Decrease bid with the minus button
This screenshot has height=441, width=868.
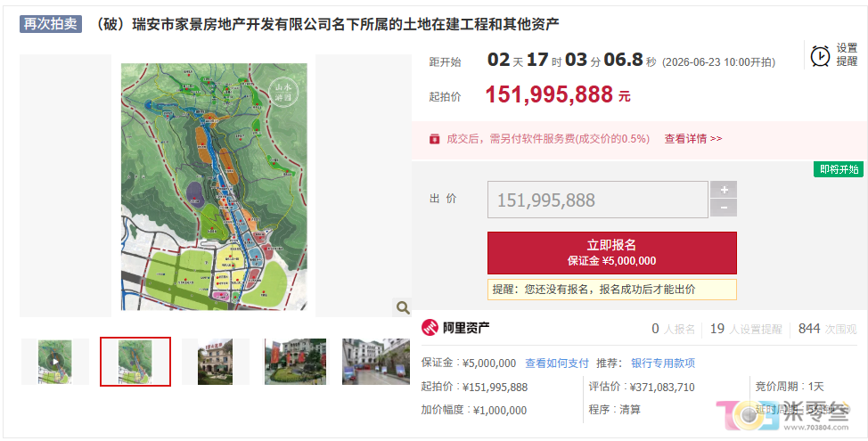point(724,208)
